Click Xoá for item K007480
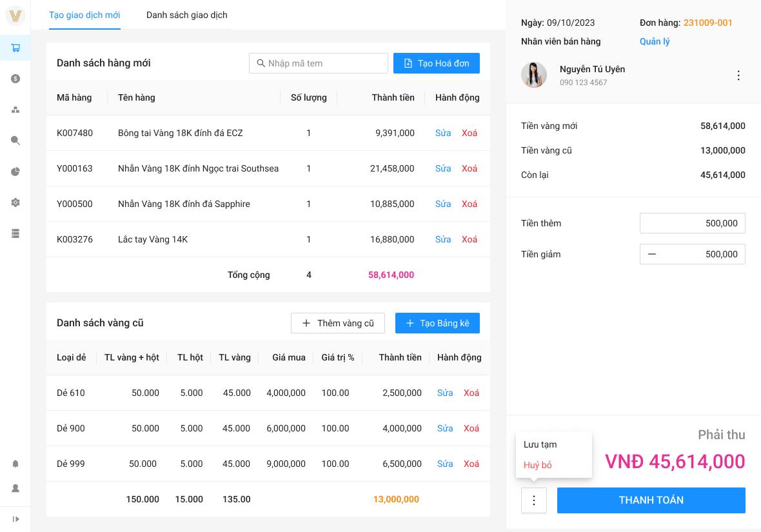761x532 pixels. (x=469, y=133)
